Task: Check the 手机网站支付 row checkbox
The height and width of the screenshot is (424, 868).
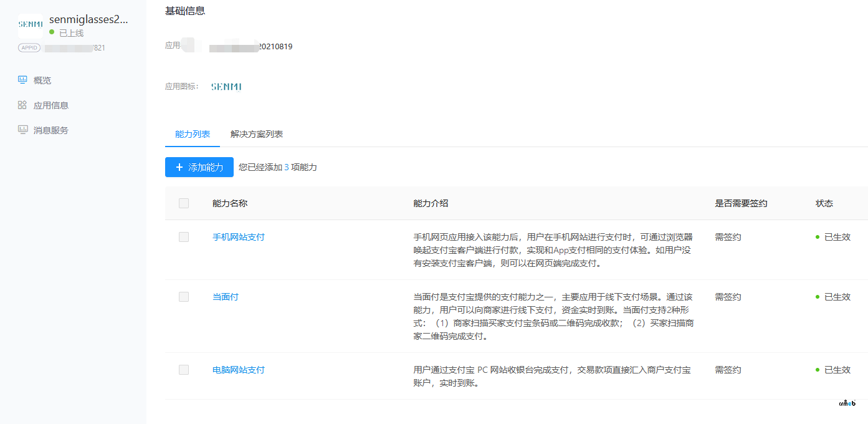Action: tap(184, 237)
